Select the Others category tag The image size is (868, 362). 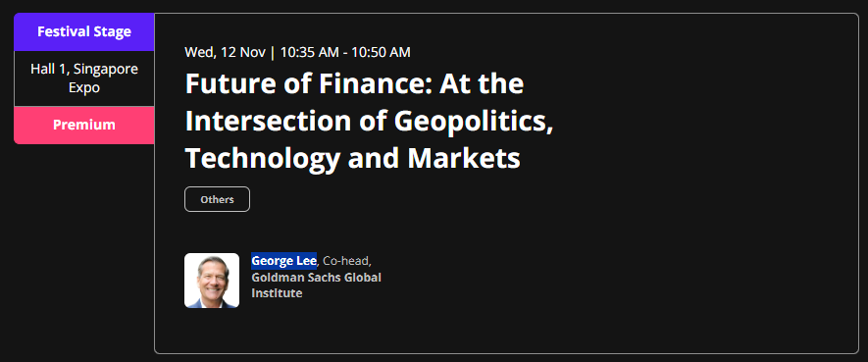[x=217, y=199]
